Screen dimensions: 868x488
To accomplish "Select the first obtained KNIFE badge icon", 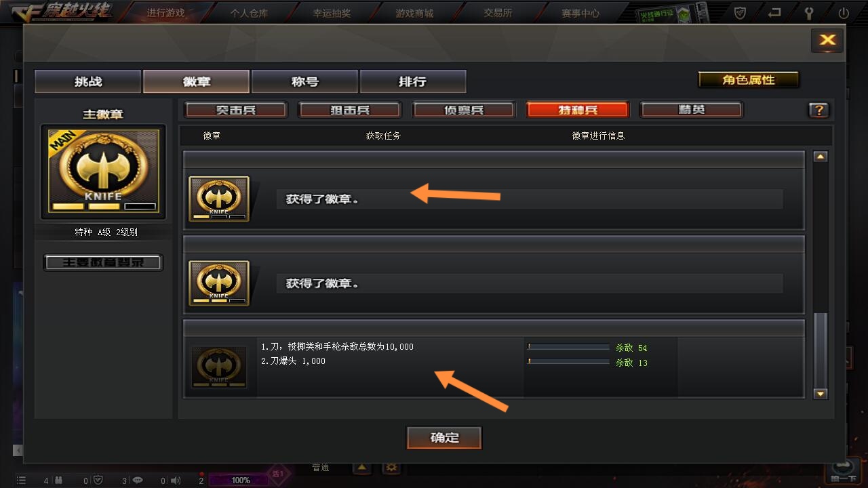I will coord(219,199).
